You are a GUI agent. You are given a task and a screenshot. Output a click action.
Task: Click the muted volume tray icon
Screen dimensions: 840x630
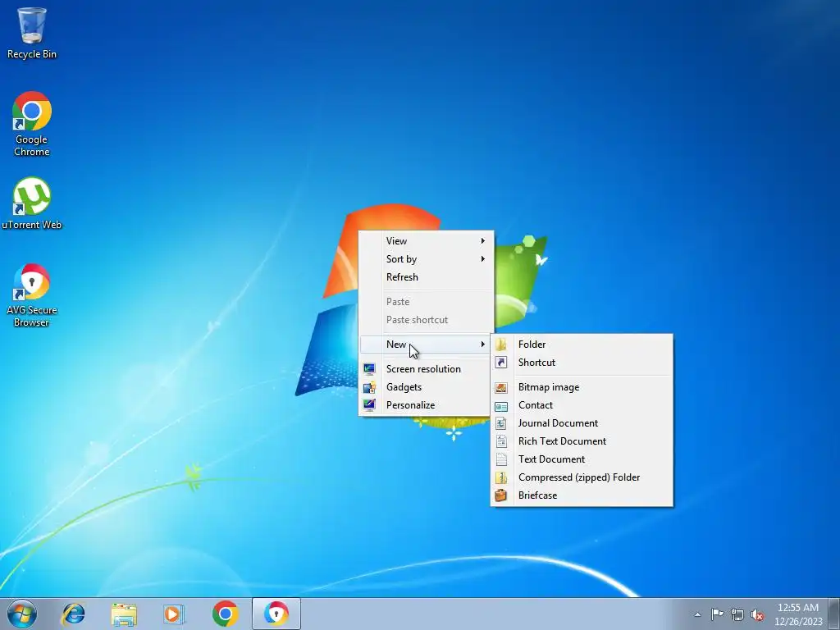click(x=757, y=614)
